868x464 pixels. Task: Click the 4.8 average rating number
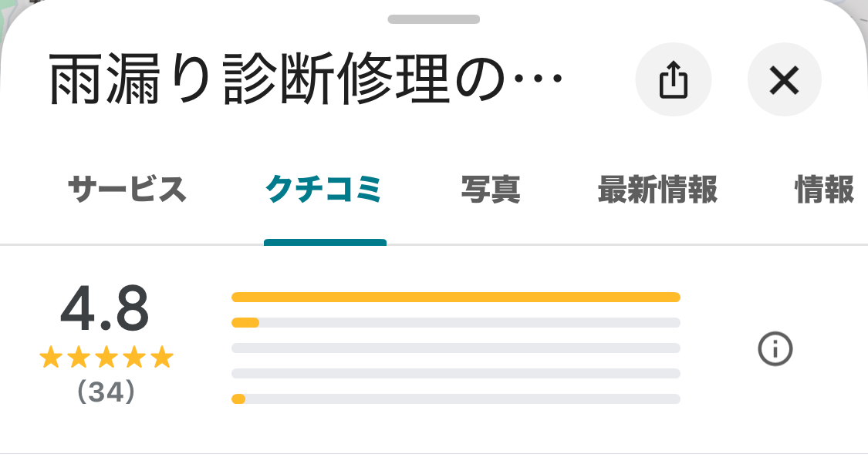[x=104, y=310]
